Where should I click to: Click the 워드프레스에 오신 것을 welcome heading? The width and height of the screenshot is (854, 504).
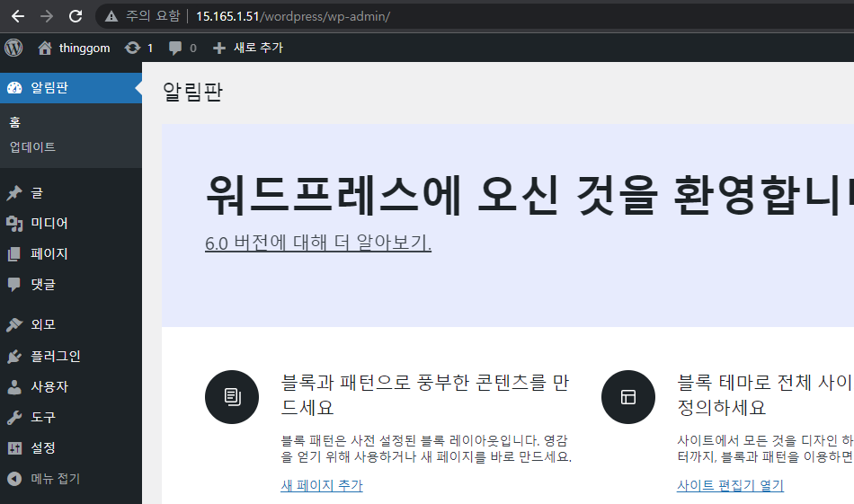529,195
